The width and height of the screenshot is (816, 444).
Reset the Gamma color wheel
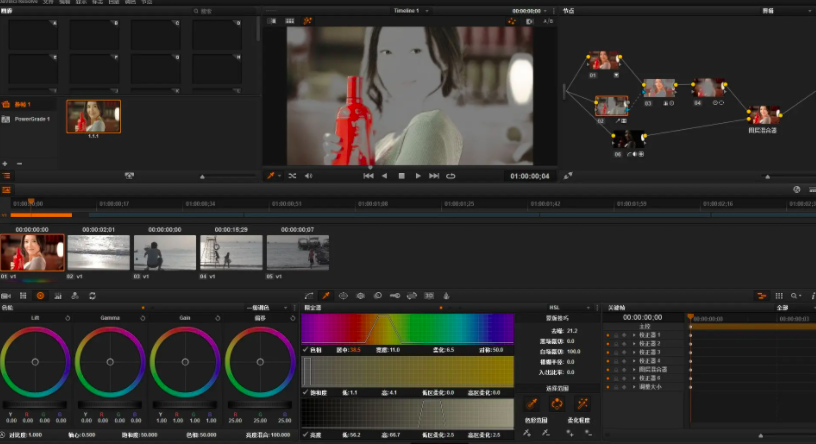[x=143, y=318]
